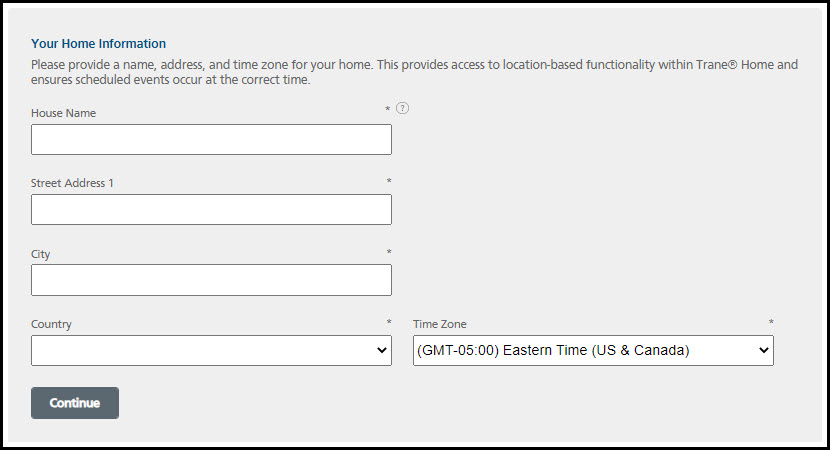Click the City field label

click(x=40, y=254)
